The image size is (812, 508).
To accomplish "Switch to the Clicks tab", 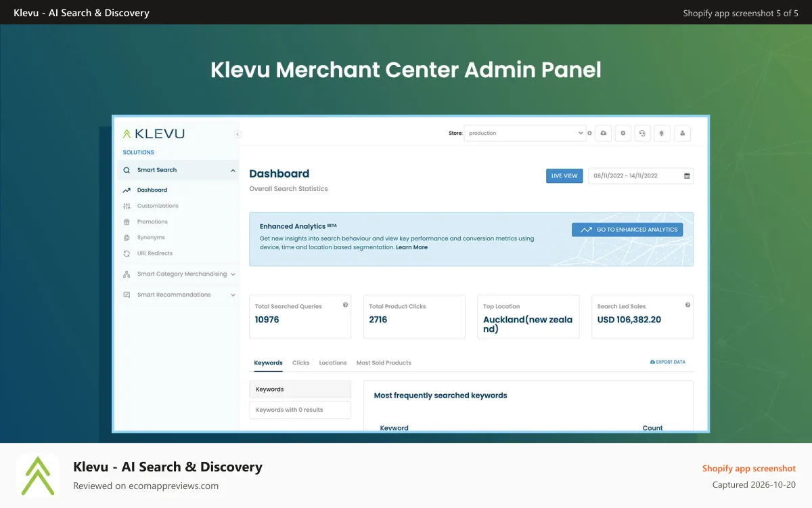I will pos(301,363).
